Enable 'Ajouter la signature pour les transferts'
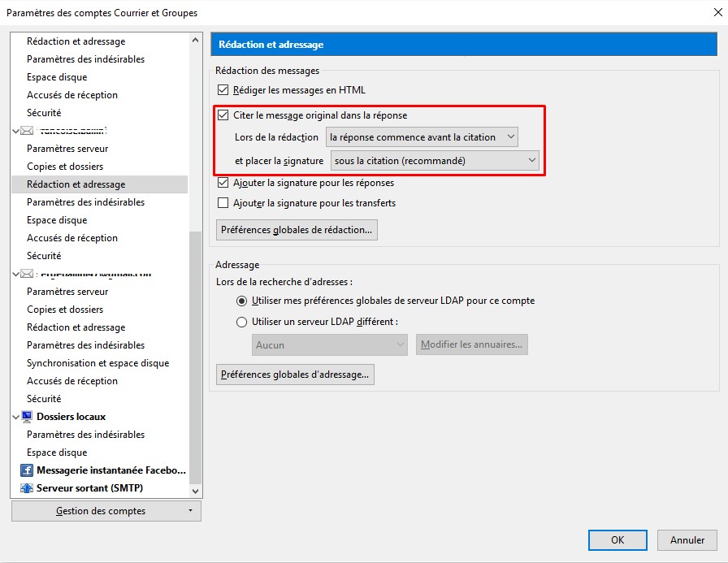This screenshot has width=728, height=563. (x=222, y=202)
